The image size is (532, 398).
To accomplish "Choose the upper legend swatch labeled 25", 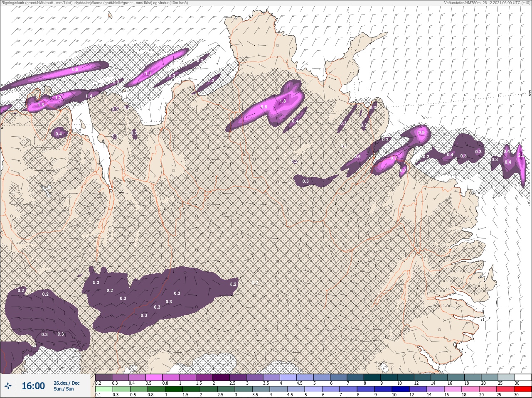I will click(507, 377).
